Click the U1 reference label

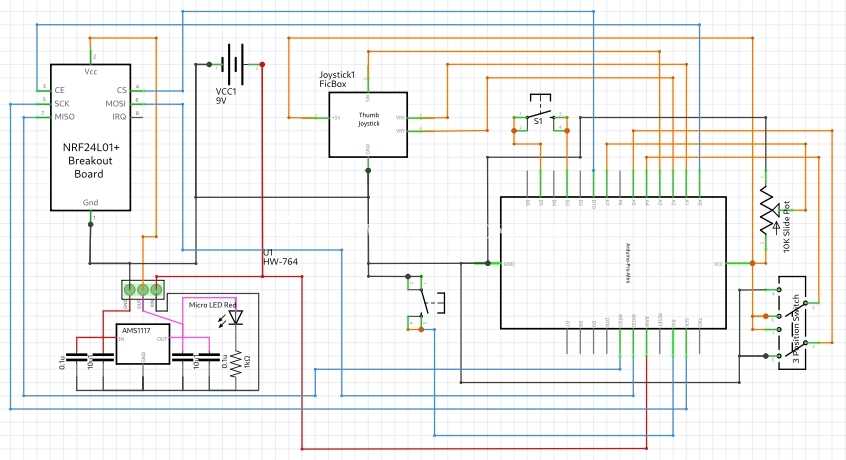(x=268, y=252)
